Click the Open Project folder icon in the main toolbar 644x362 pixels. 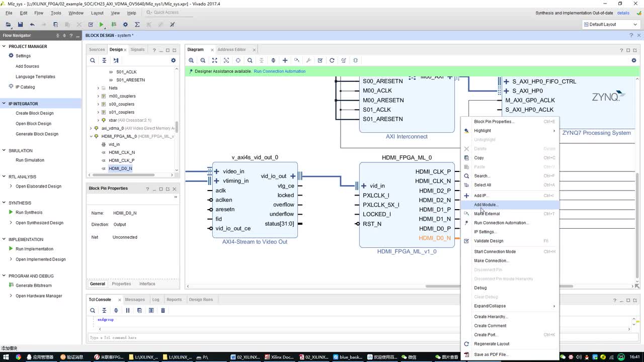9,24
